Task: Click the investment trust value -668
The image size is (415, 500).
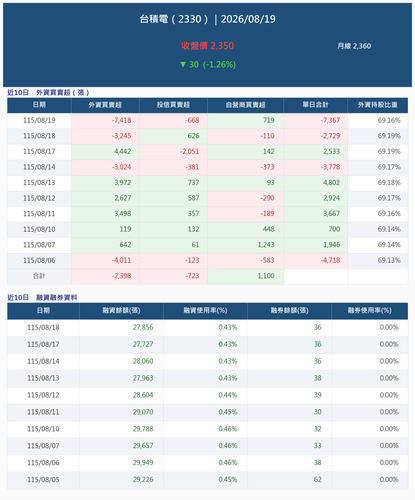Action: click(192, 120)
